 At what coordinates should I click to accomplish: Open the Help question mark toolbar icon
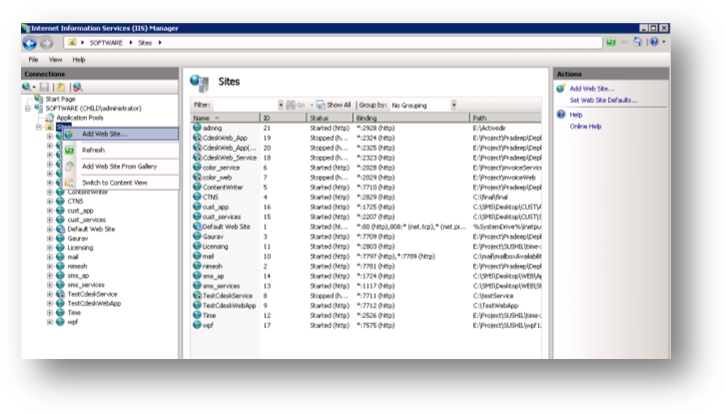click(654, 42)
